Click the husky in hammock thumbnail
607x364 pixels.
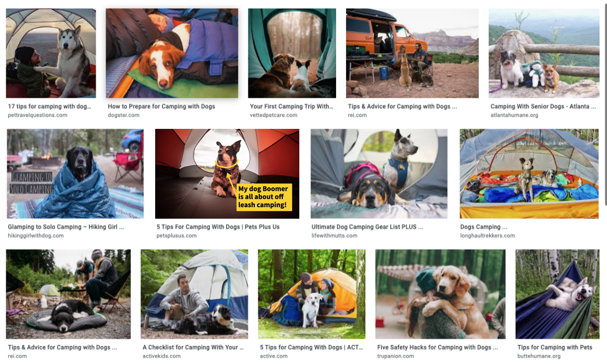pos(558,294)
